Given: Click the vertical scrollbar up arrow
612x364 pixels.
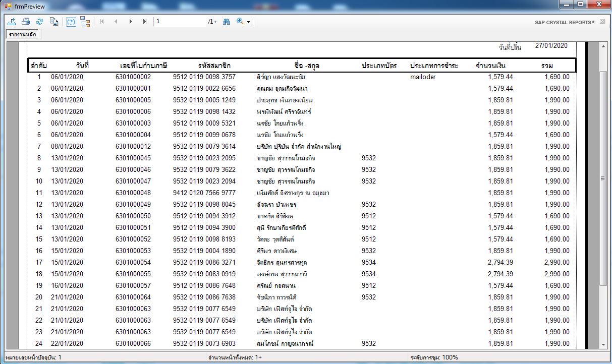Looking at the screenshot, I should 603,46.
